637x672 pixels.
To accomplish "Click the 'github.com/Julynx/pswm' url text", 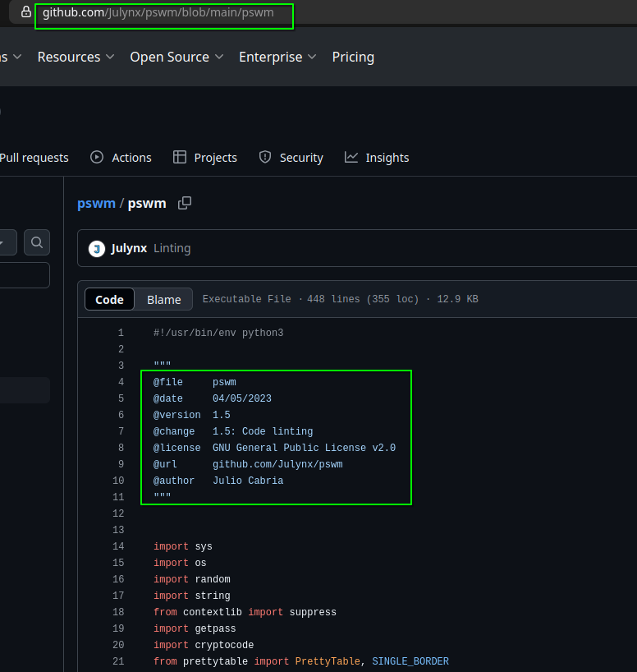I will (277, 464).
